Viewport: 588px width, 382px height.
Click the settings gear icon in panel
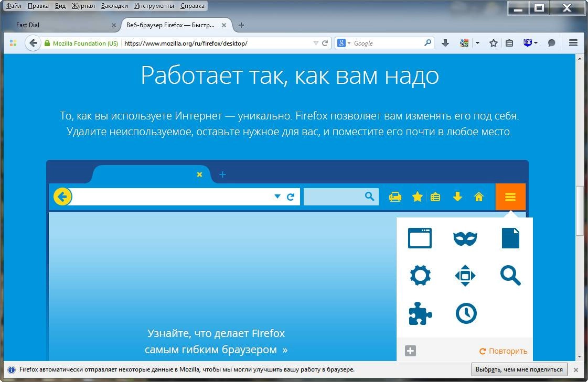(420, 276)
